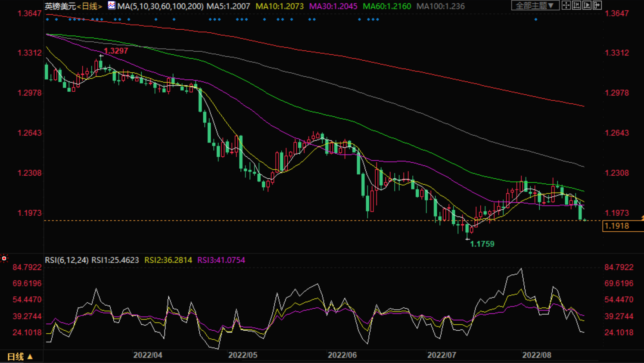The width and height of the screenshot is (644, 363).
Task: Click the magenta MA30:1.2045 label
Action: [333, 6]
